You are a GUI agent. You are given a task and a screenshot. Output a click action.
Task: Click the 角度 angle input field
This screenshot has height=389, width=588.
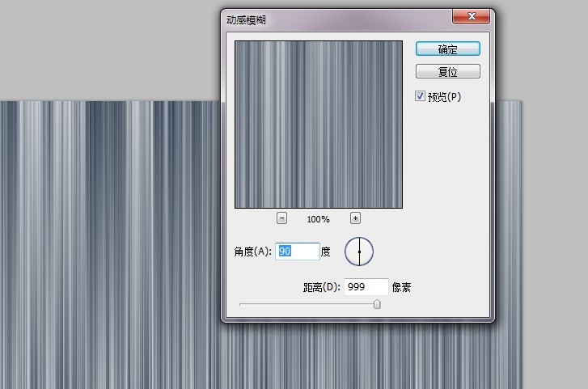coord(298,252)
